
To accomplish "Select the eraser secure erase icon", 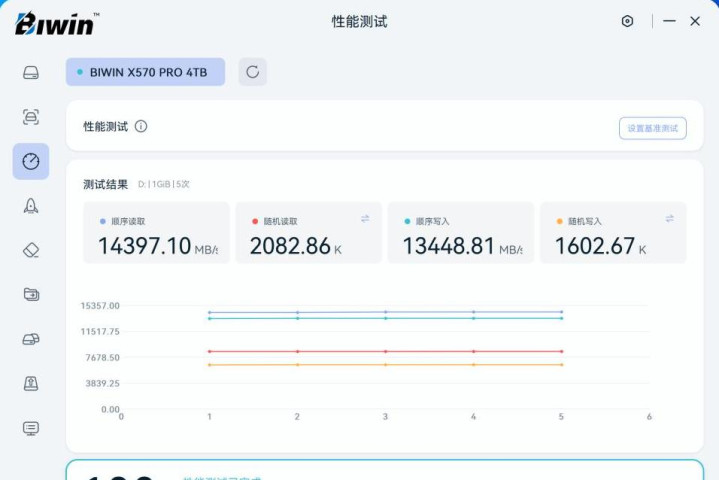I will coord(31,250).
